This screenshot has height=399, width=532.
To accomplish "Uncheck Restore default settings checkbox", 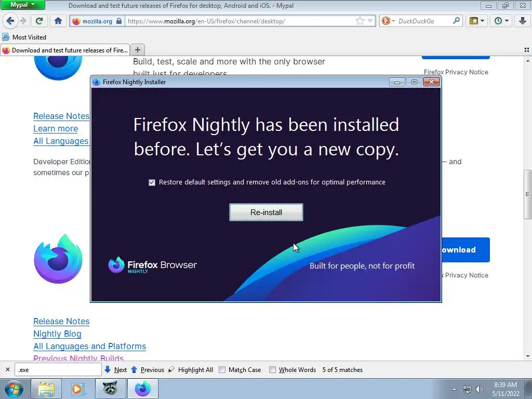I will [152, 182].
